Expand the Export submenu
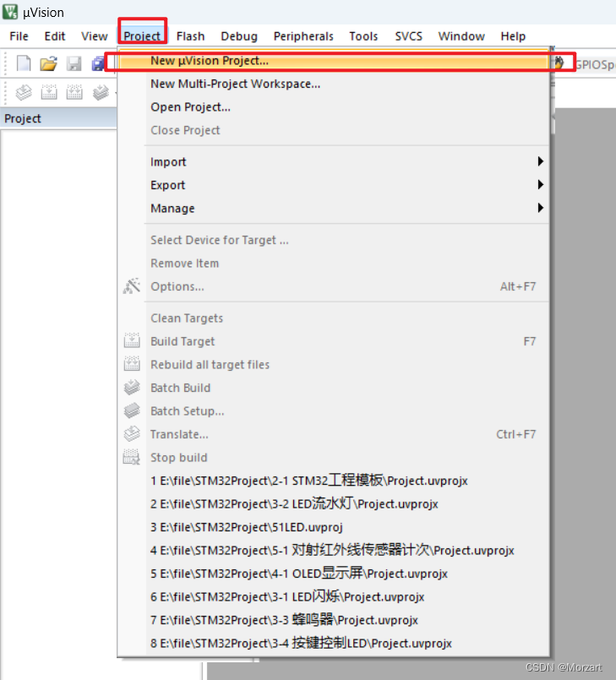This screenshot has height=680, width=616. (x=333, y=185)
